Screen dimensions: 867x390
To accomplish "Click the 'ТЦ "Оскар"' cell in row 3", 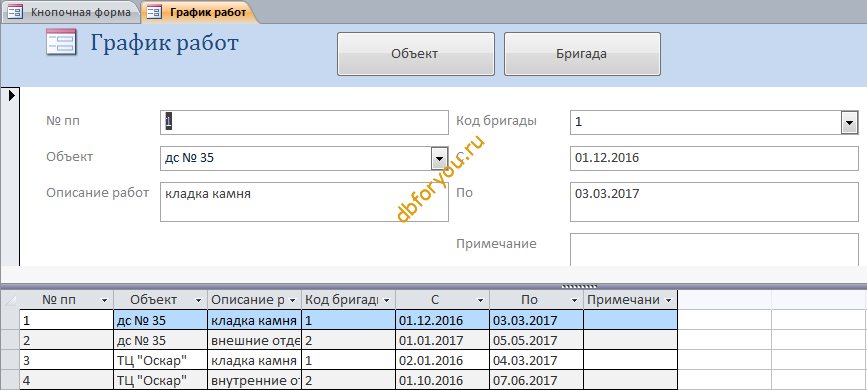I will click(160, 361).
